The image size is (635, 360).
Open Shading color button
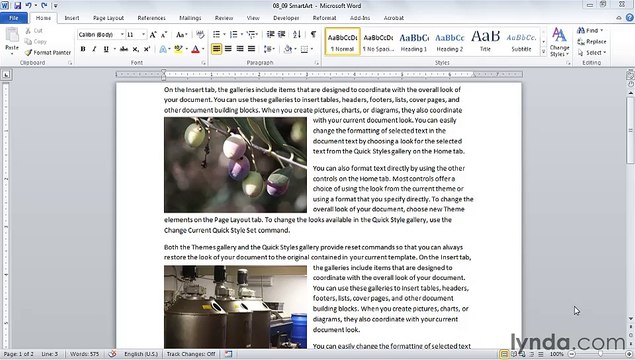[x=288, y=49]
